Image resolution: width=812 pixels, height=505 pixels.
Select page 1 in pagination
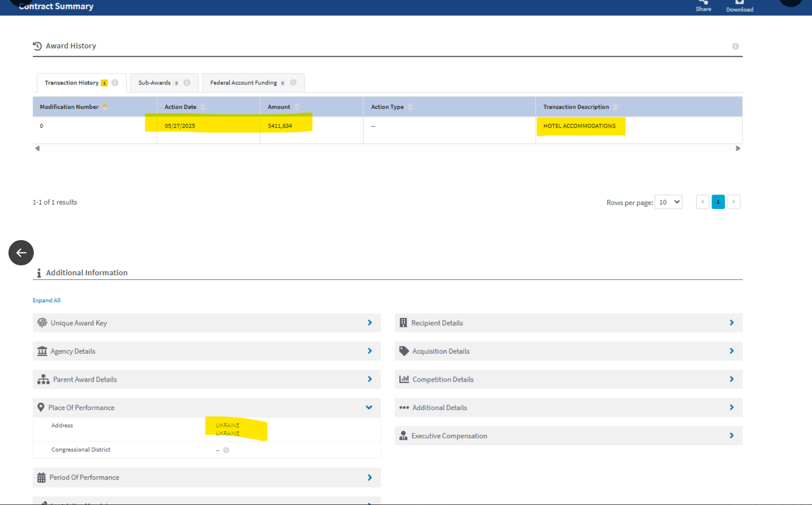(x=718, y=202)
